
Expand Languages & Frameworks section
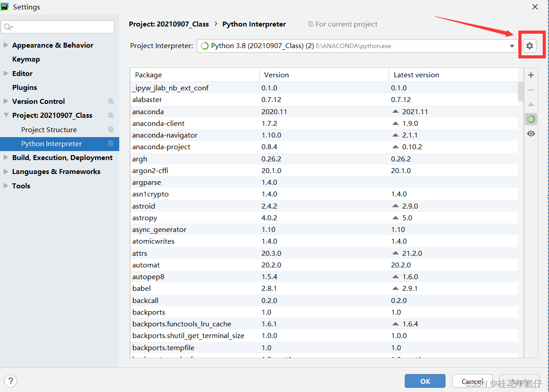click(x=6, y=172)
